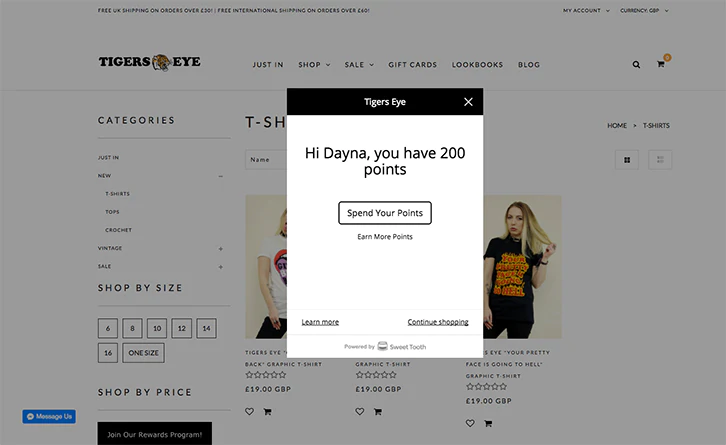
Task: Click HOME breadcrumb link
Action: tap(617, 125)
